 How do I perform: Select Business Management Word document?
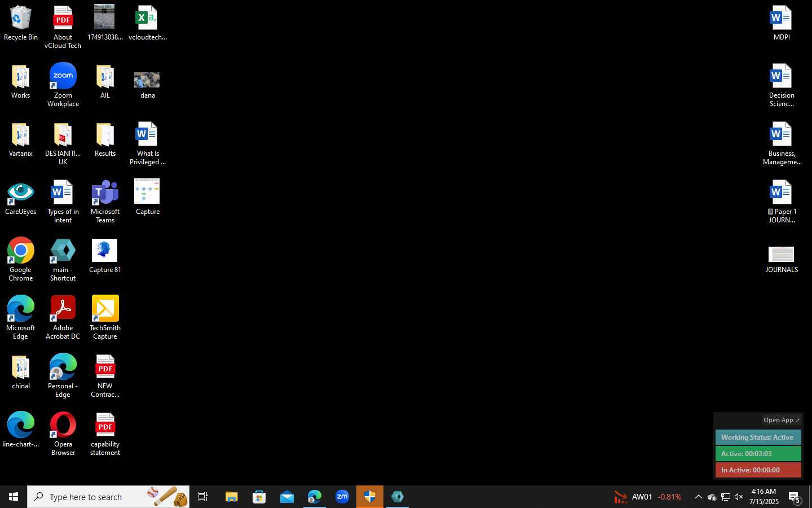(x=782, y=144)
